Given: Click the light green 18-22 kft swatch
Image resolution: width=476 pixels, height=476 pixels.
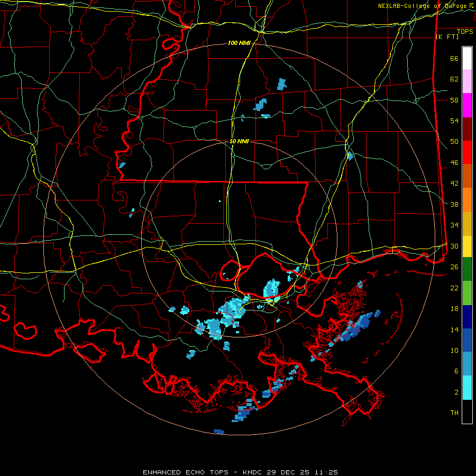Looking at the screenshot, I should (467, 293).
